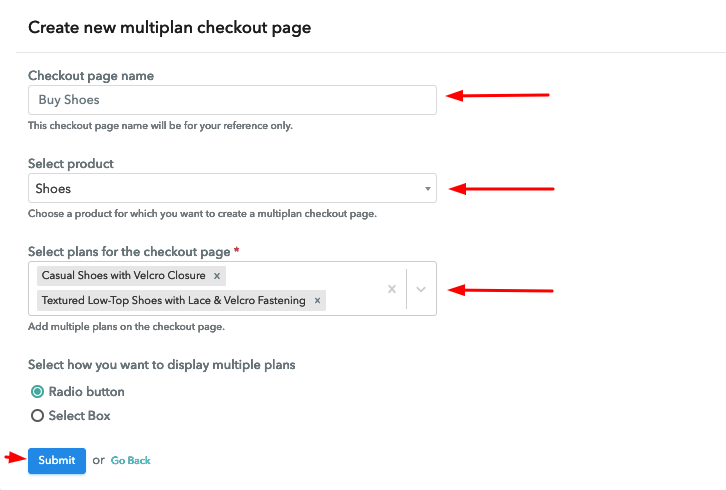
Task: Click the "Create new multiplan checkout page" heading
Action: [169, 27]
